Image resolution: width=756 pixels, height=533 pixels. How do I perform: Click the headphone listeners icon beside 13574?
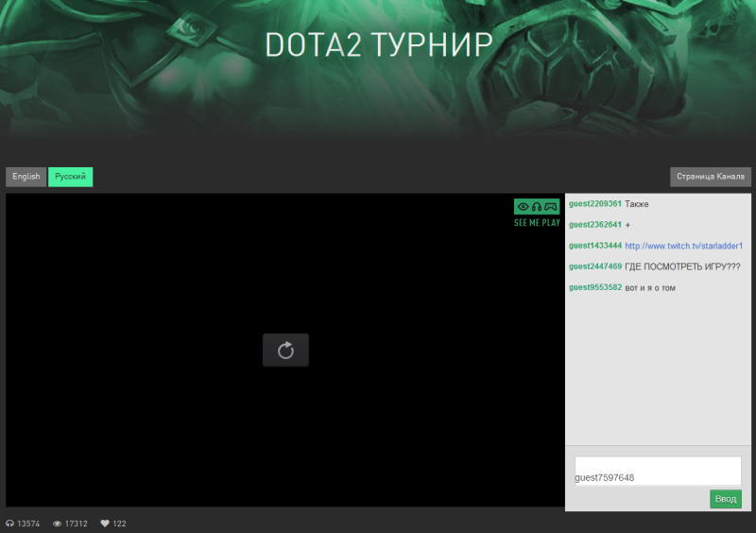pyautogui.click(x=9, y=524)
